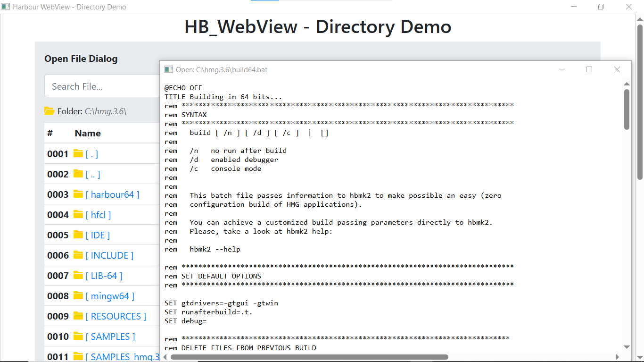Click the folder icon beside harbour64

click(78, 194)
